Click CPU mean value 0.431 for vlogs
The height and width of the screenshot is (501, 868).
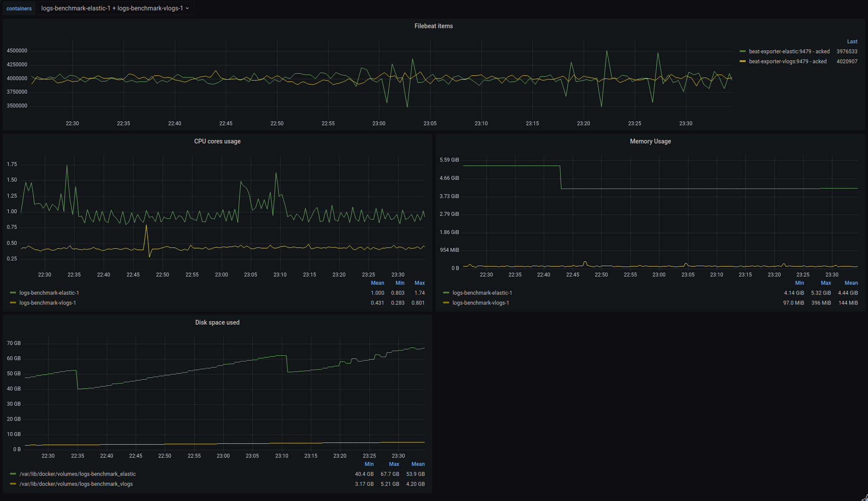click(377, 303)
